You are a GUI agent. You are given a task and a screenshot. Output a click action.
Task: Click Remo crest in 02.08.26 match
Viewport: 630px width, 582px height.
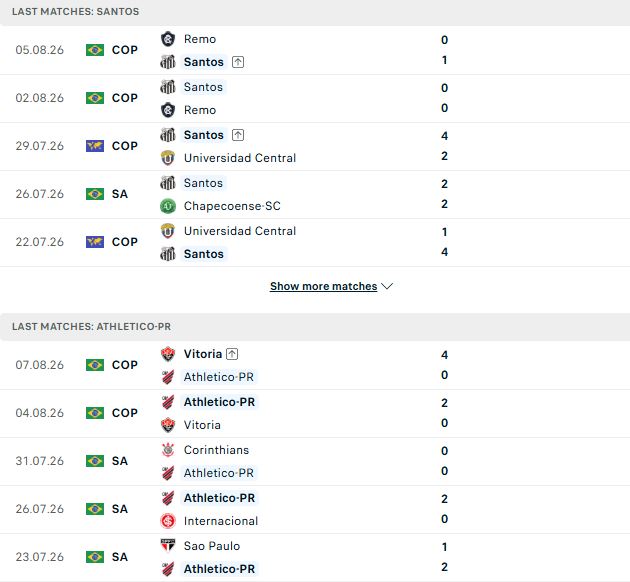coord(168,110)
